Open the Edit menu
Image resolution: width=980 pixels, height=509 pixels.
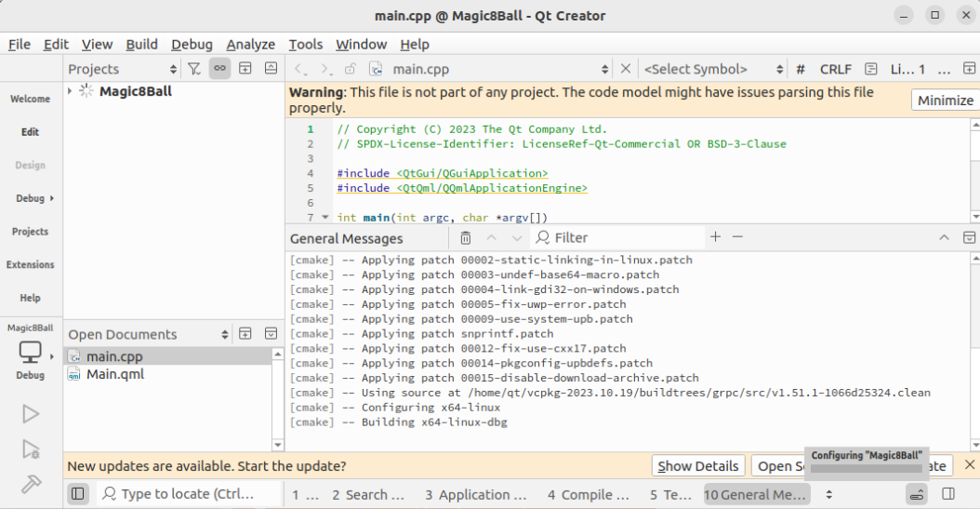click(x=56, y=45)
